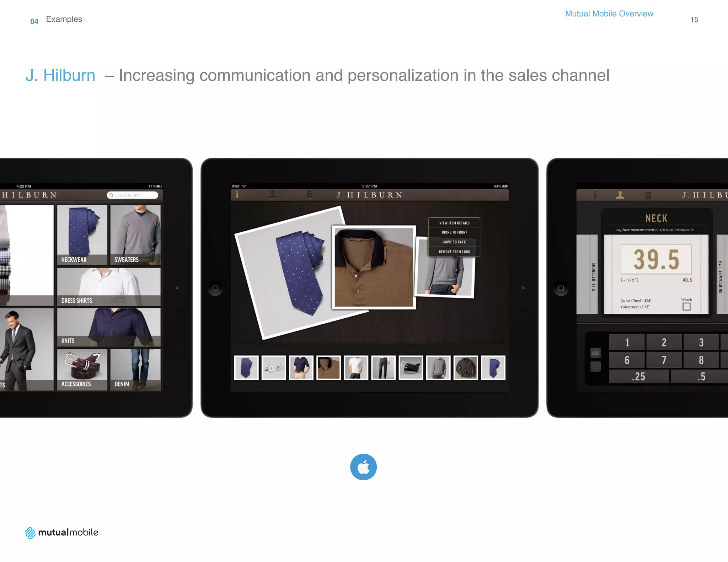728x562 pixels.
Task: Select the last blue tie thumbnail in strip
Action: 493,368
